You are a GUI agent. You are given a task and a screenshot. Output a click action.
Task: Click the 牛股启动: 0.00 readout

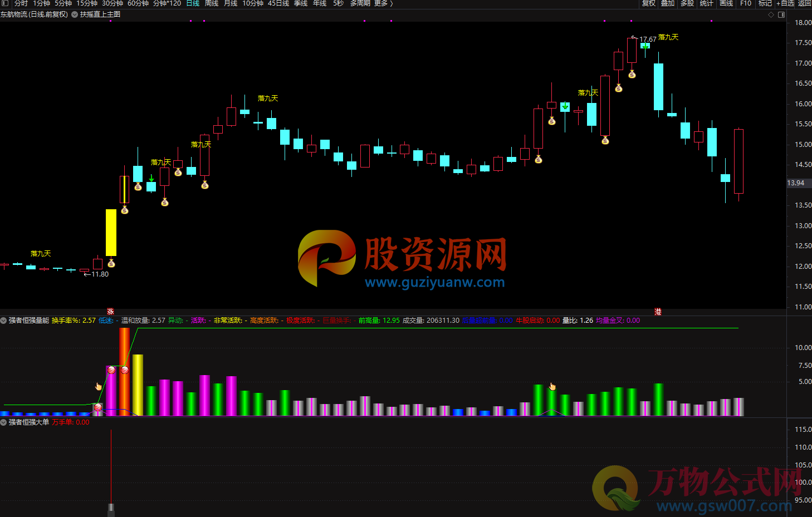538,321
